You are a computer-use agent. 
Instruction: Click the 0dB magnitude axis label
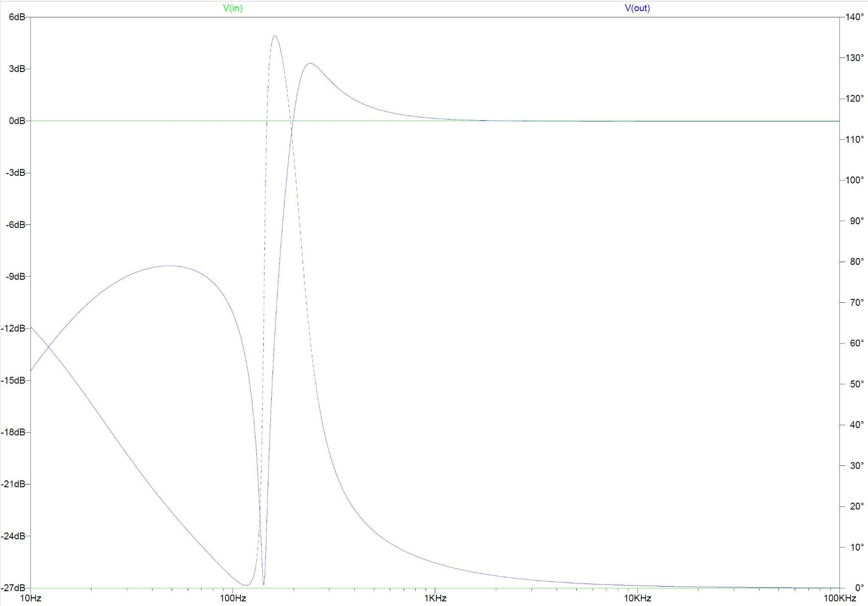[x=17, y=121]
